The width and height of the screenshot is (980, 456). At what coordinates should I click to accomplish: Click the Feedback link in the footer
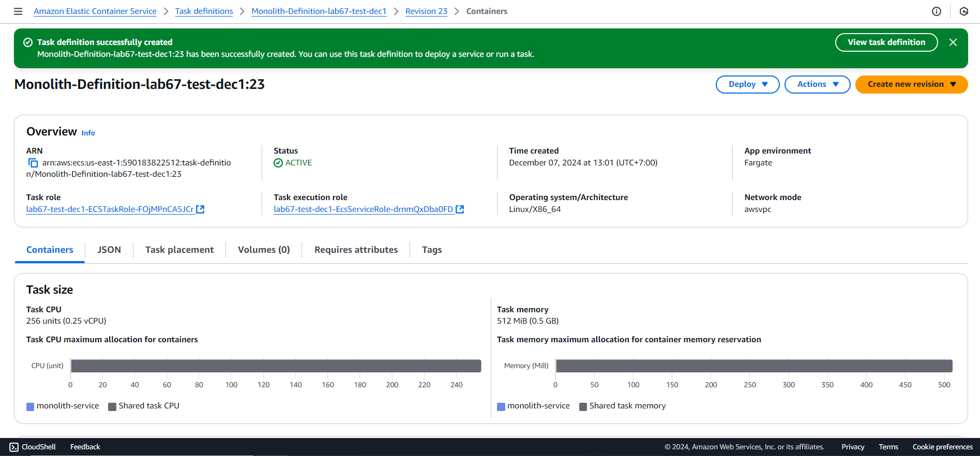click(85, 447)
